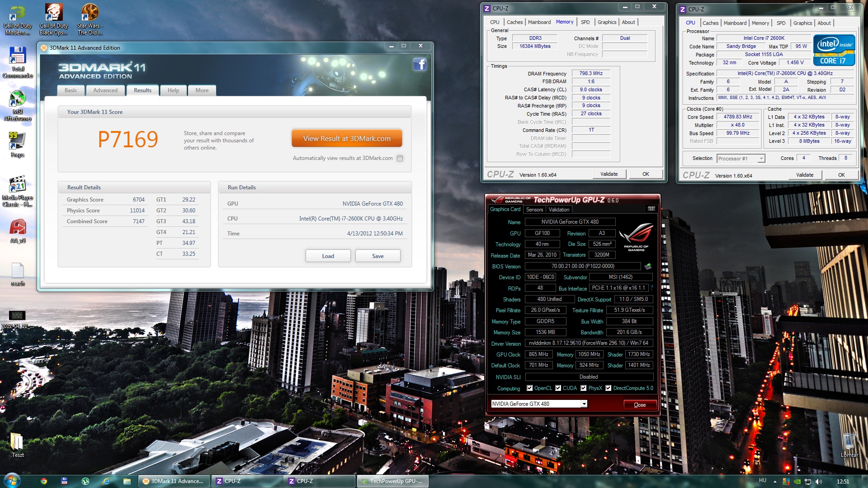Open the Processor #1 selection dropdown
The image size is (868, 488).
tap(761, 159)
